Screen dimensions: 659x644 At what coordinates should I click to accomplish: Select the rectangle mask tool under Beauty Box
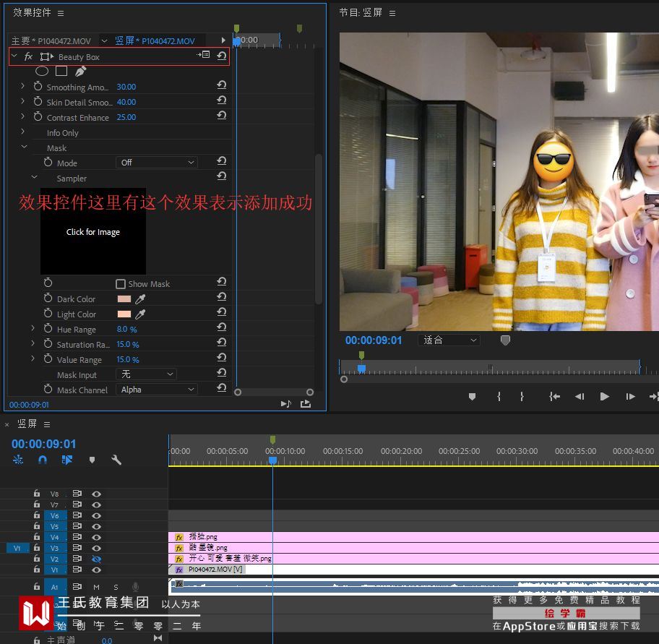click(x=61, y=71)
